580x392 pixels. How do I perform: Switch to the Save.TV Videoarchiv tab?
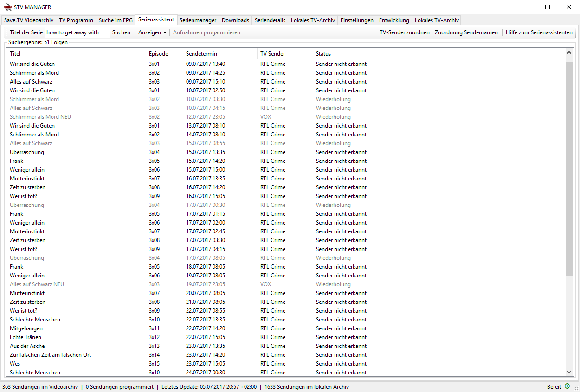tap(28, 20)
